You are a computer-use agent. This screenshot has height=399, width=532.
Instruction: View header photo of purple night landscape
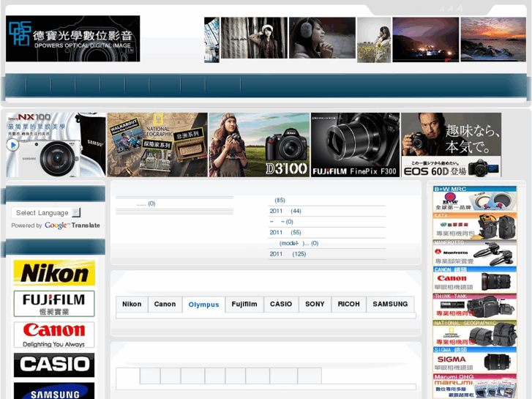[425, 40]
